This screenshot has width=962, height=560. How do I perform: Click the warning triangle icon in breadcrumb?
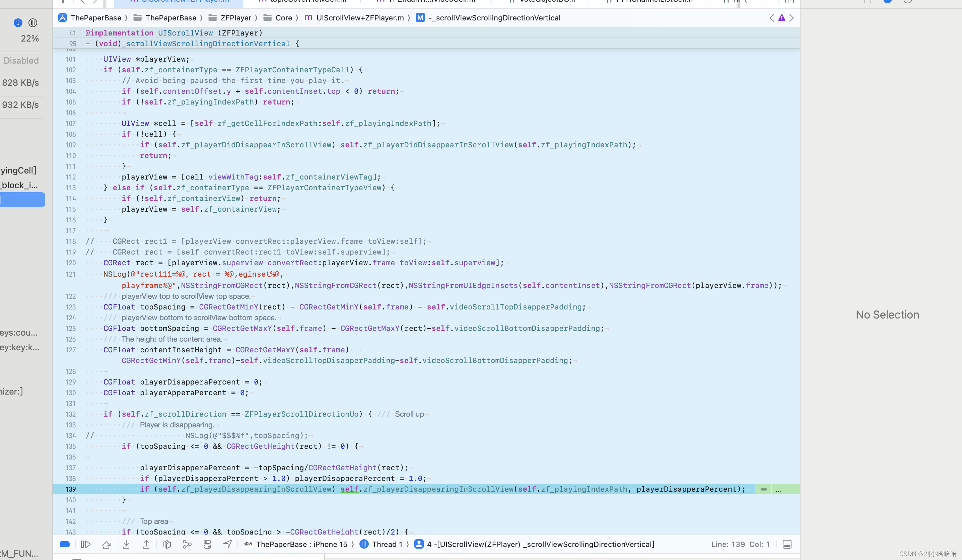tap(782, 18)
